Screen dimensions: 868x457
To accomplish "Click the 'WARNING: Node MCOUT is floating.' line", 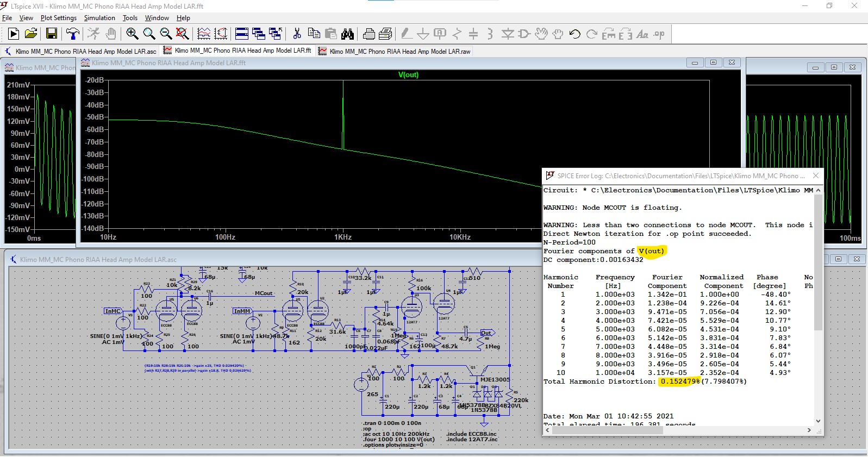I will (x=613, y=208).
